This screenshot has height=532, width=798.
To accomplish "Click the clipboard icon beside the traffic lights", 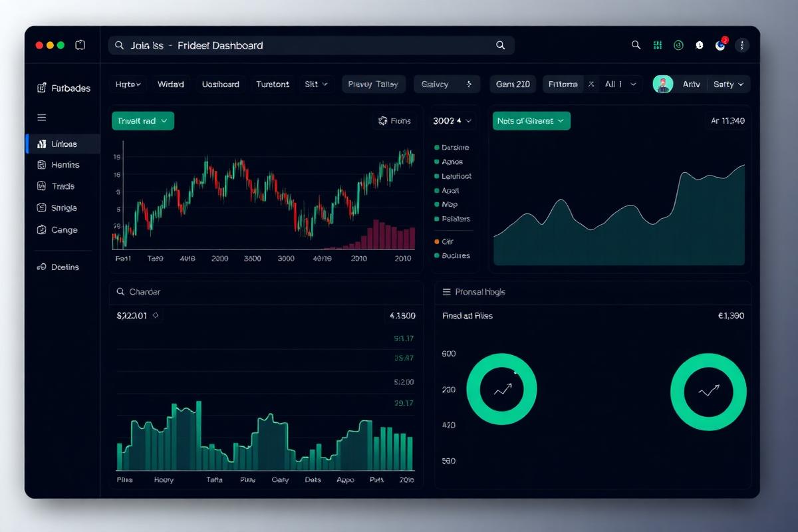I will pos(80,45).
